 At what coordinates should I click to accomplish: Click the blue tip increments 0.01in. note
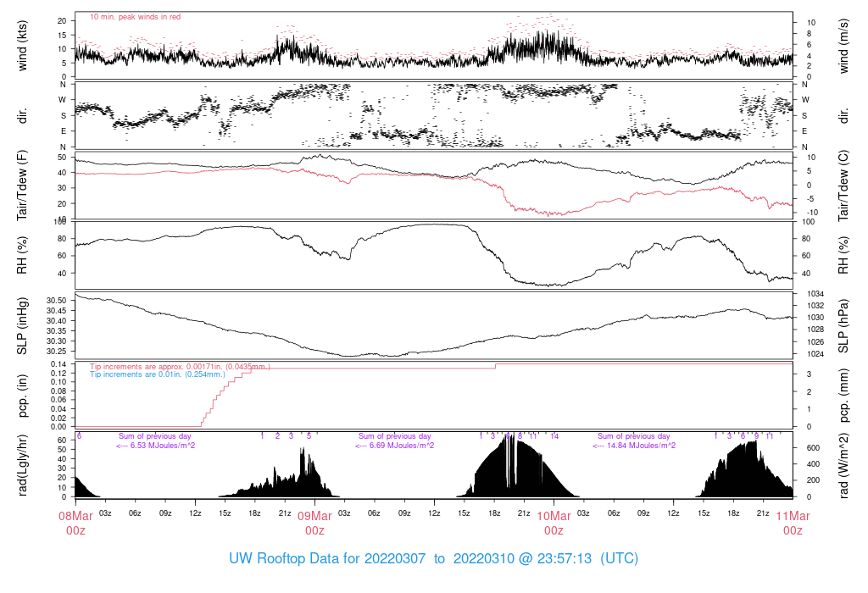click(x=158, y=374)
